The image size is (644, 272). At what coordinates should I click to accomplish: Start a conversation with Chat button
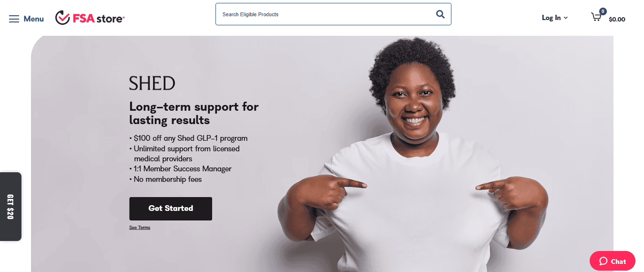(613, 261)
